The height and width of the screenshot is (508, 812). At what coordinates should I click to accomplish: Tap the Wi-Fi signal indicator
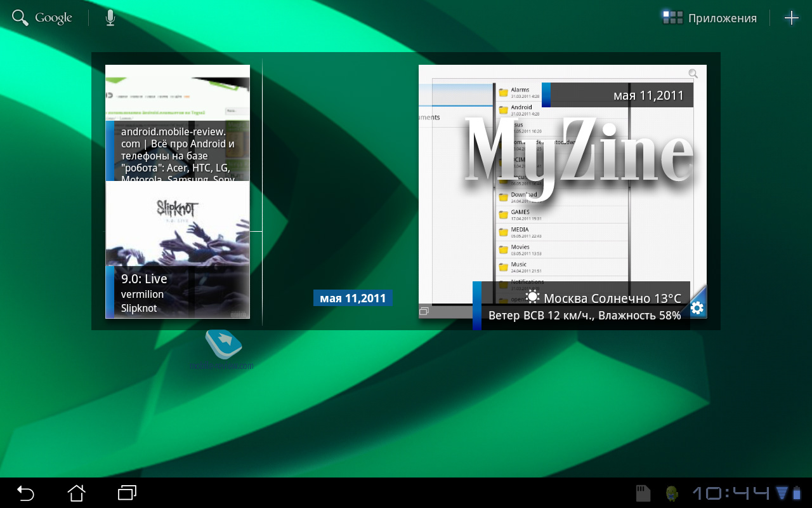click(782, 493)
